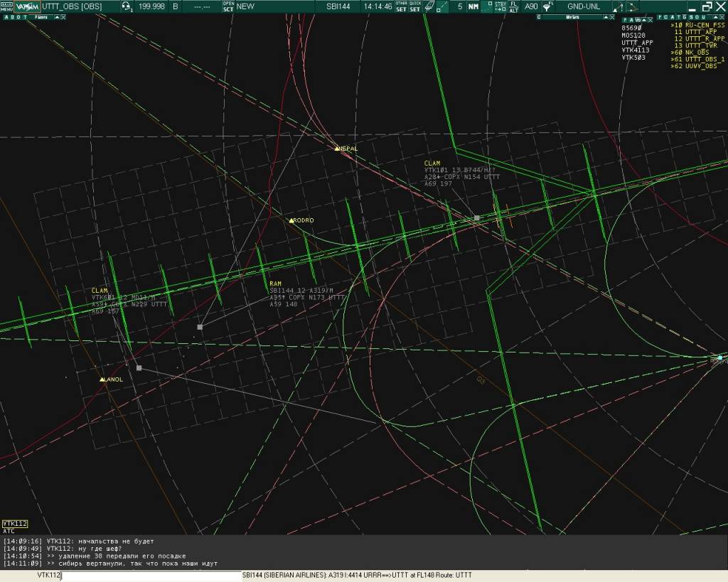Open the altitude filter funnel icon
Viewport: 728px width, 582px height.
click(548, 6)
